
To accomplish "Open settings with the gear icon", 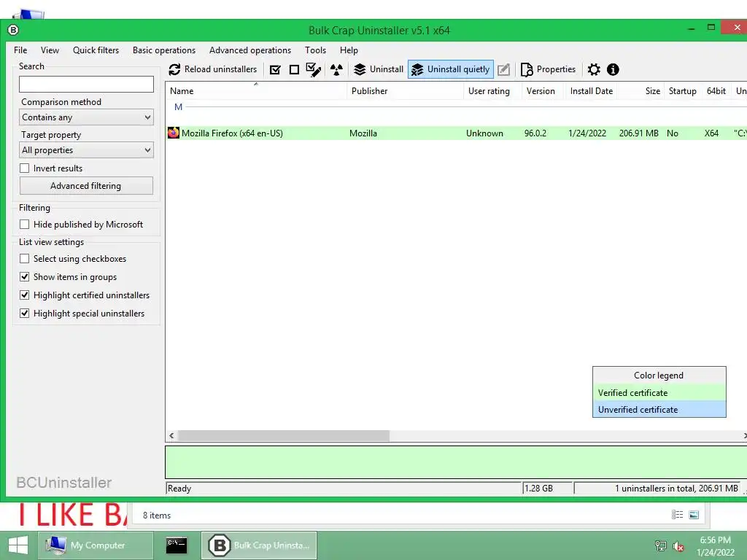I will click(x=594, y=69).
